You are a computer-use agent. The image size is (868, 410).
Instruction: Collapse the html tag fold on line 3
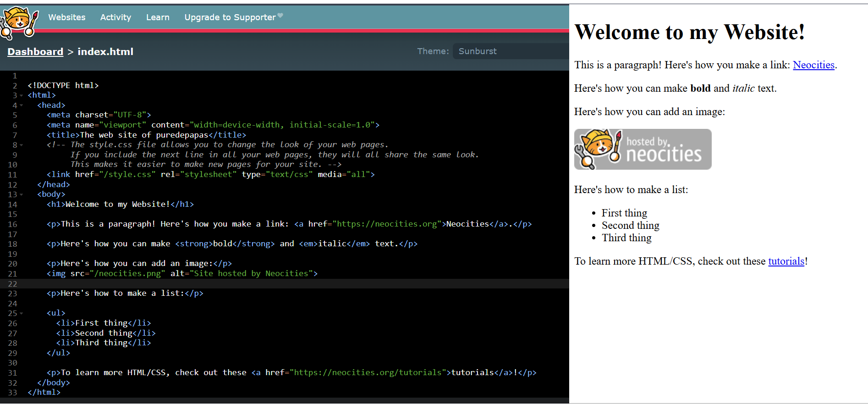(22, 96)
